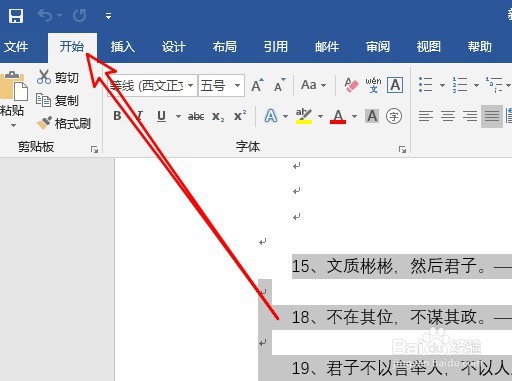Toggle Underline formatting
The image size is (512, 381).
tap(161, 116)
